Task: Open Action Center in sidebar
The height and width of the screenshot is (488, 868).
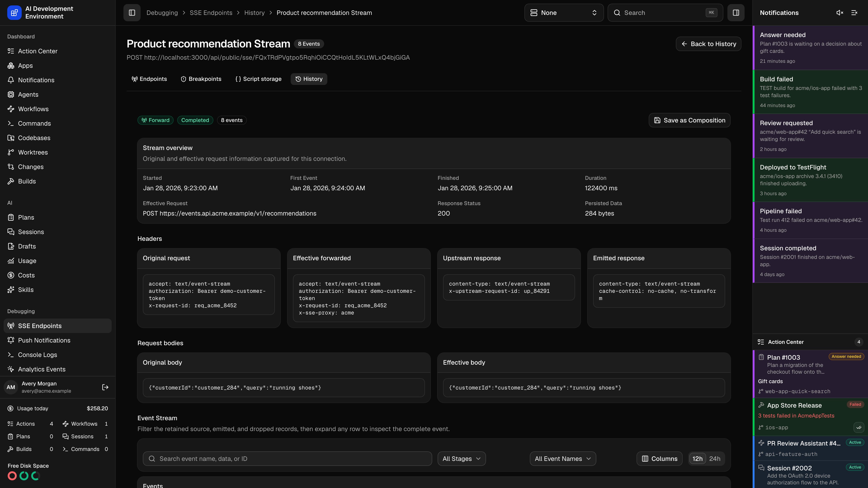Action: pos(58,51)
